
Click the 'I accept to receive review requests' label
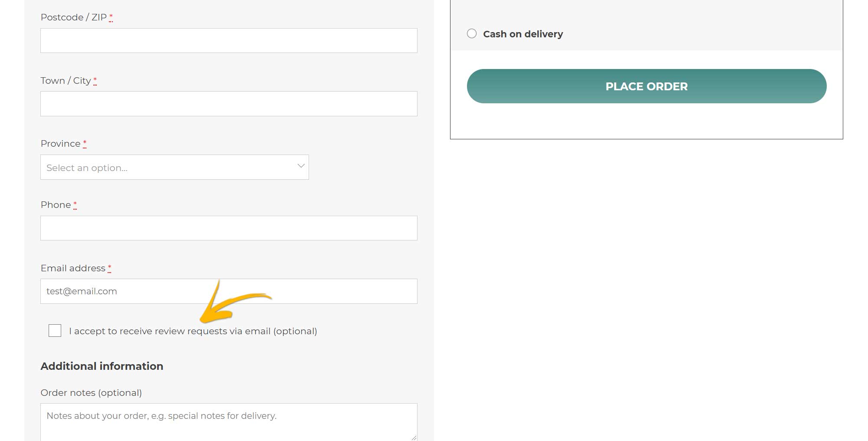coord(193,331)
